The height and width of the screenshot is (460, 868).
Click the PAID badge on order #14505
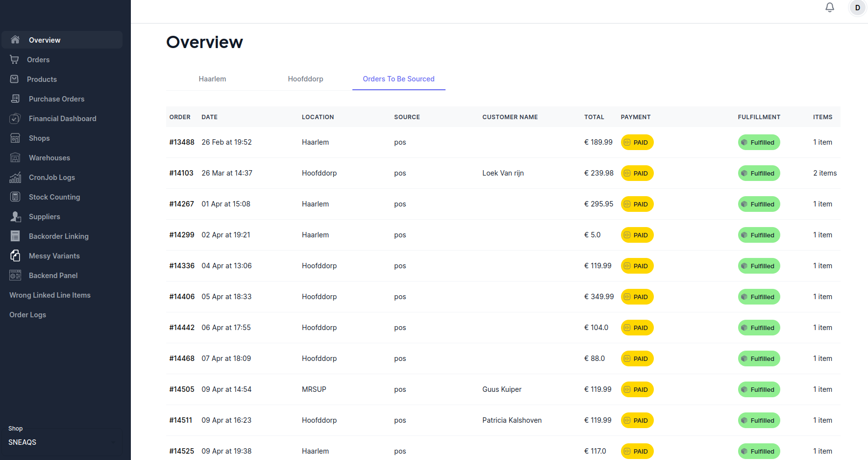[x=637, y=389]
